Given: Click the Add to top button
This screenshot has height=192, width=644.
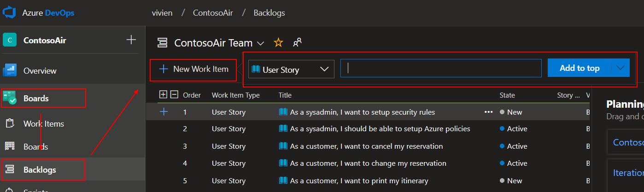Looking at the screenshot, I should (580, 68).
